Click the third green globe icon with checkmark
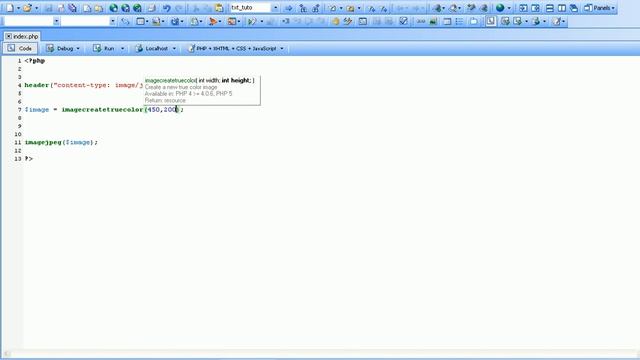640x360 pixels. pyautogui.click(x=138, y=8)
